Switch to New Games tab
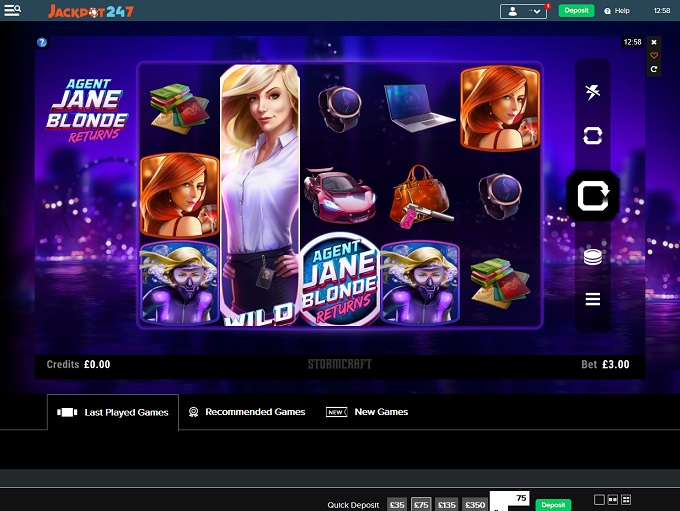680x511 pixels. pos(368,412)
